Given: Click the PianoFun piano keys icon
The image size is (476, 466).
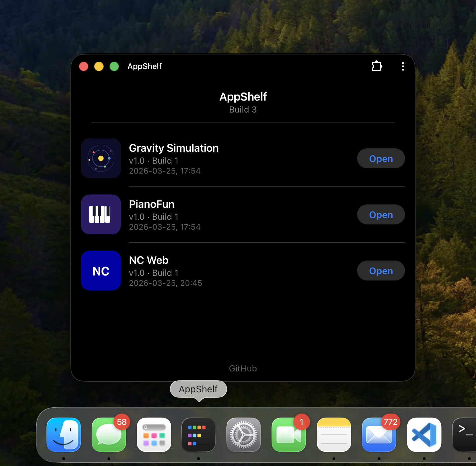Looking at the screenshot, I should pyautogui.click(x=101, y=214).
